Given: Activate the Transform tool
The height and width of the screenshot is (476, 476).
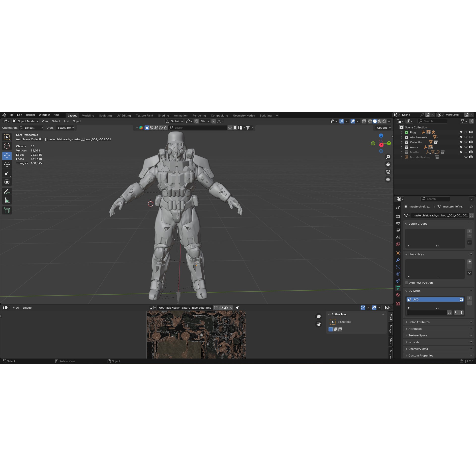Looking at the screenshot, I should pyautogui.click(x=7, y=182).
